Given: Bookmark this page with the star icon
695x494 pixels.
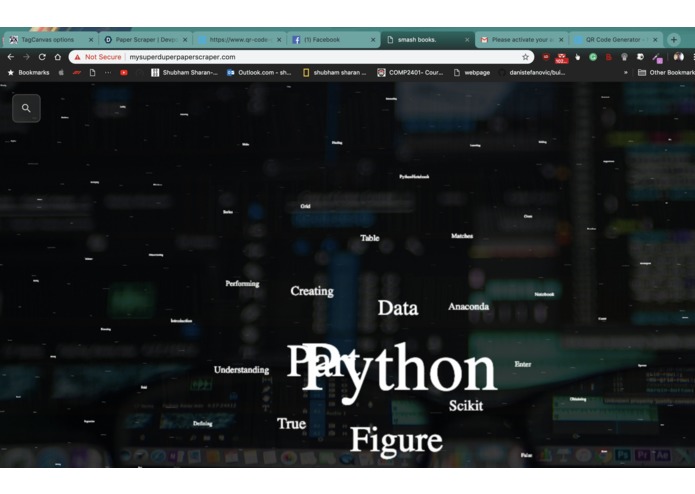Looking at the screenshot, I should click(x=525, y=57).
